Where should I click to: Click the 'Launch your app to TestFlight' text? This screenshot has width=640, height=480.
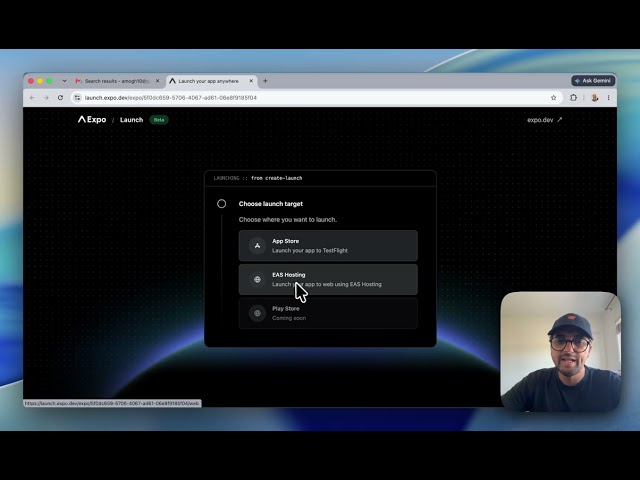(310, 251)
